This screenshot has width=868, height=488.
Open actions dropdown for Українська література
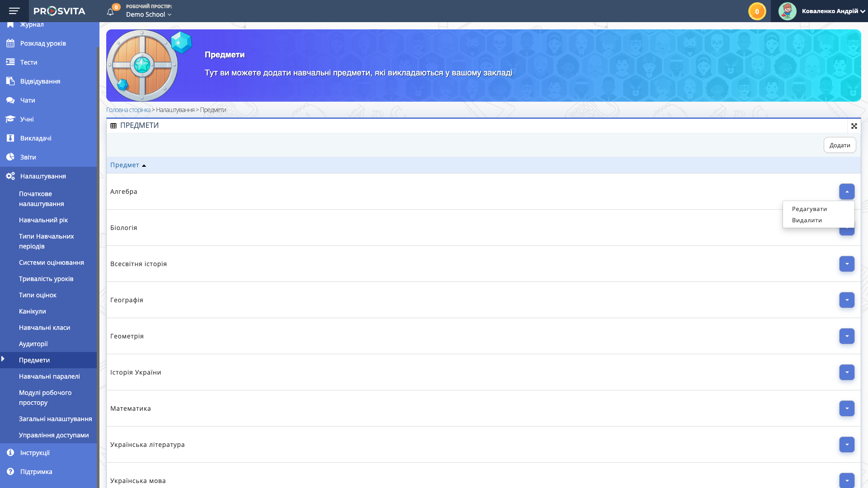[x=847, y=445]
